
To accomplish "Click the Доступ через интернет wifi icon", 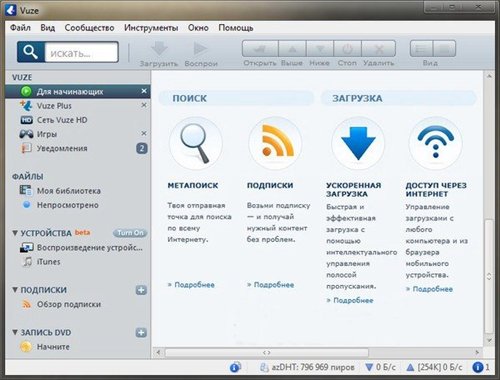I will 435,144.
